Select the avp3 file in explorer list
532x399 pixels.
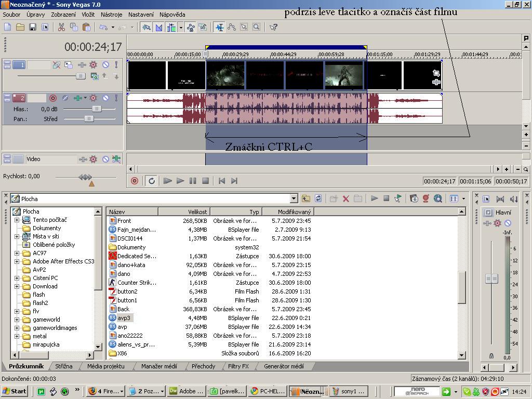(124, 318)
